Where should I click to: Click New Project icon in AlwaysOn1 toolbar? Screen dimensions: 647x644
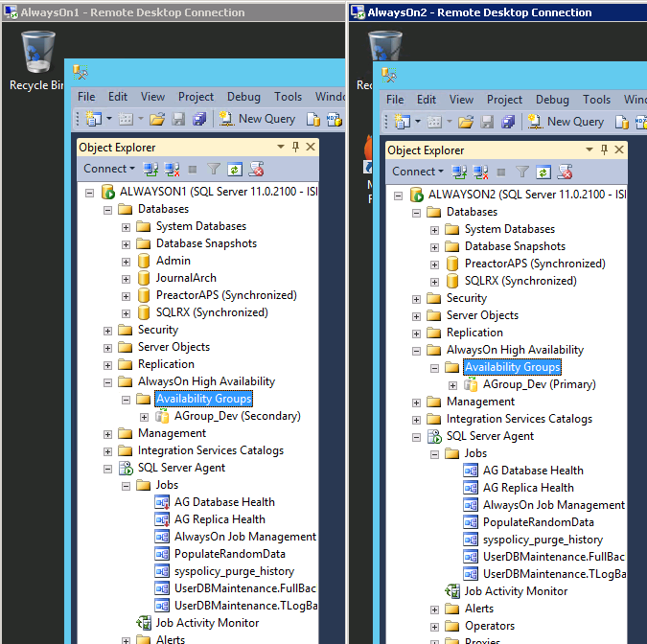click(94, 120)
